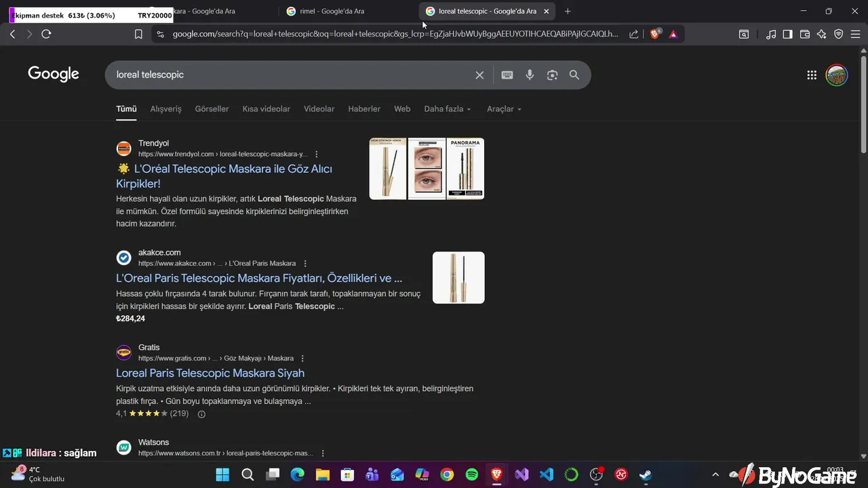Viewport: 868px width, 488px height.
Task: Expand the Araçlar dropdown
Action: click(505, 109)
